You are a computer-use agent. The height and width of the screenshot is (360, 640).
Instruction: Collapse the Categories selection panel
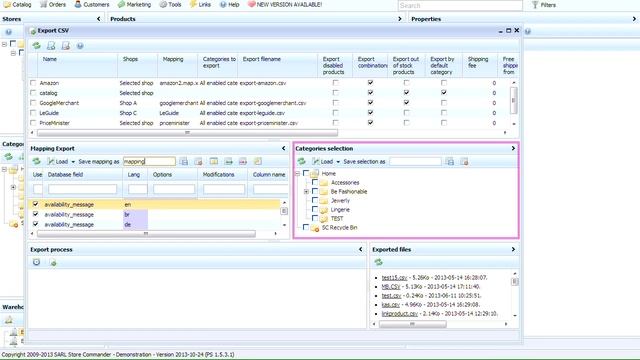coord(513,148)
